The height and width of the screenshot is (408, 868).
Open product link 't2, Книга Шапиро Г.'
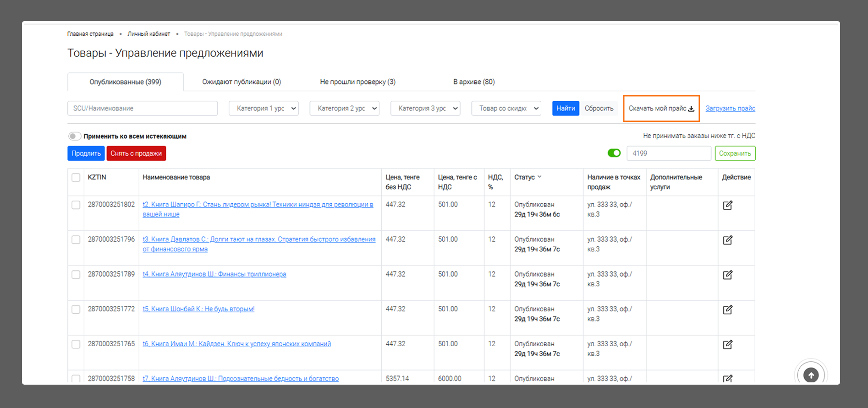pyautogui.click(x=258, y=209)
